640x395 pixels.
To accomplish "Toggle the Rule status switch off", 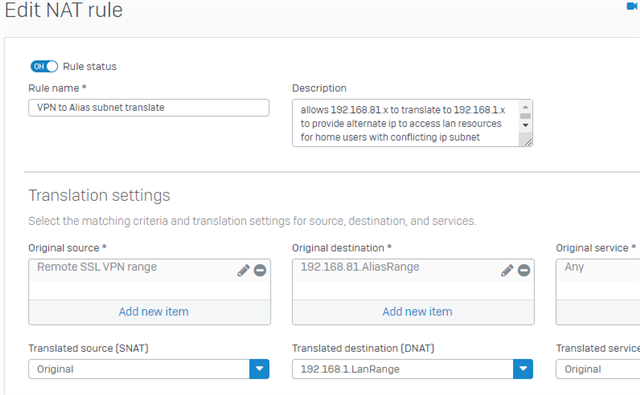I will 44,66.
